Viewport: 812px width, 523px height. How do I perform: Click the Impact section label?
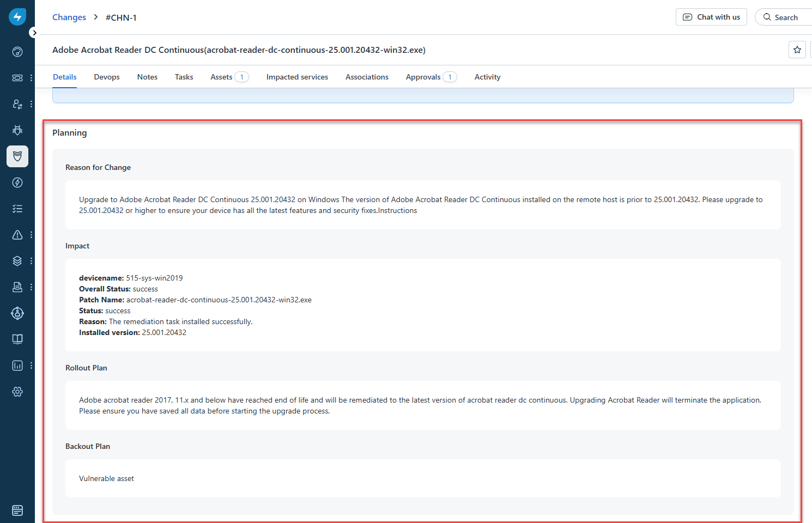click(x=77, y=246)
